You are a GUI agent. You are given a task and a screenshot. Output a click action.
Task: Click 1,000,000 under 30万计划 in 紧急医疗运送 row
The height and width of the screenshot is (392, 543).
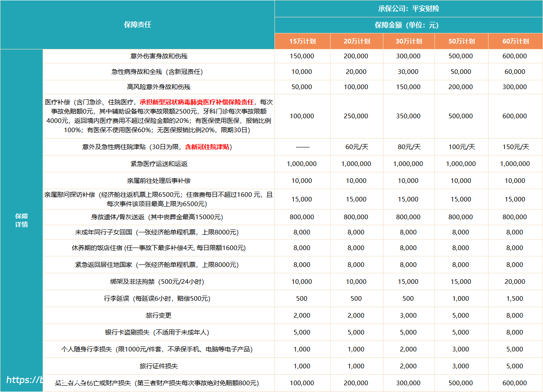click(408, 163)
